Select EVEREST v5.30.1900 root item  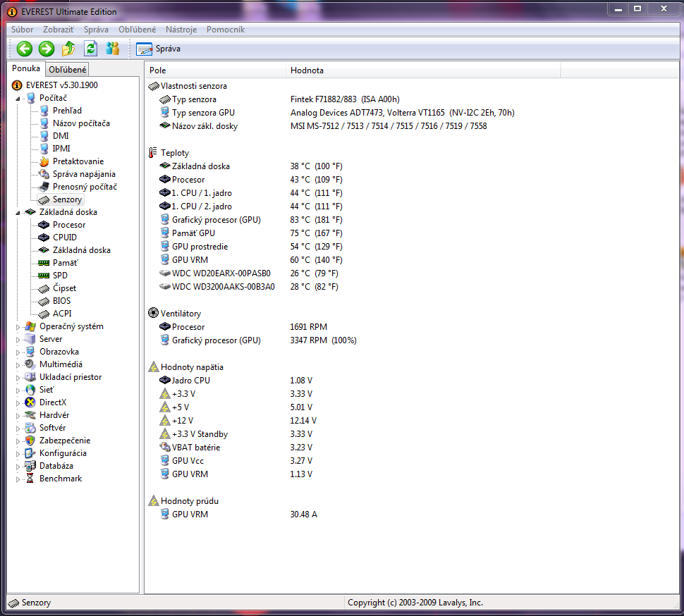(61, 85)
